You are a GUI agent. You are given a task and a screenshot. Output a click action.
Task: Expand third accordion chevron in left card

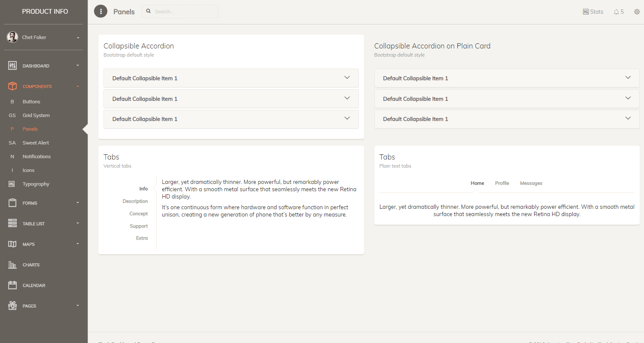(x=347, y=118)
